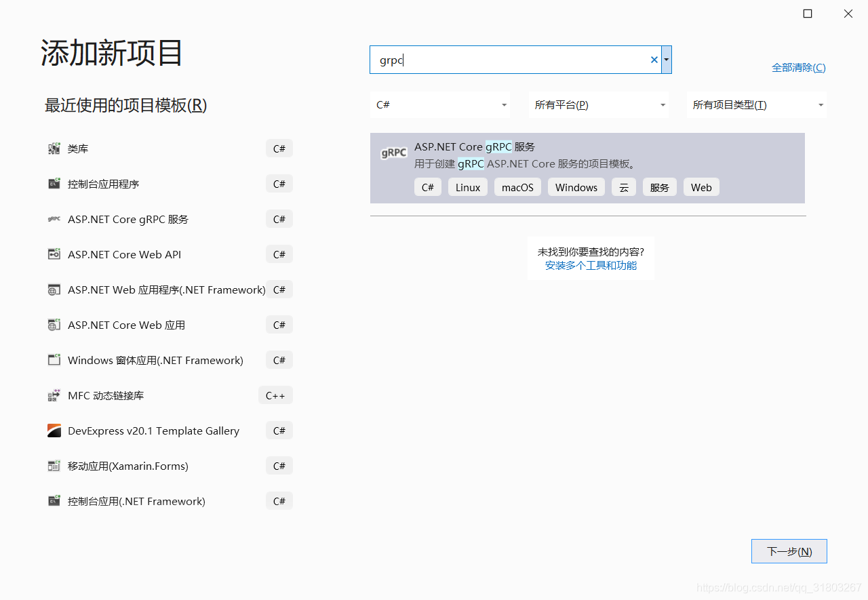Click the C# badge beside 类库
The width and height of the screenshot is (868, 600).
[x=279, y=148]
